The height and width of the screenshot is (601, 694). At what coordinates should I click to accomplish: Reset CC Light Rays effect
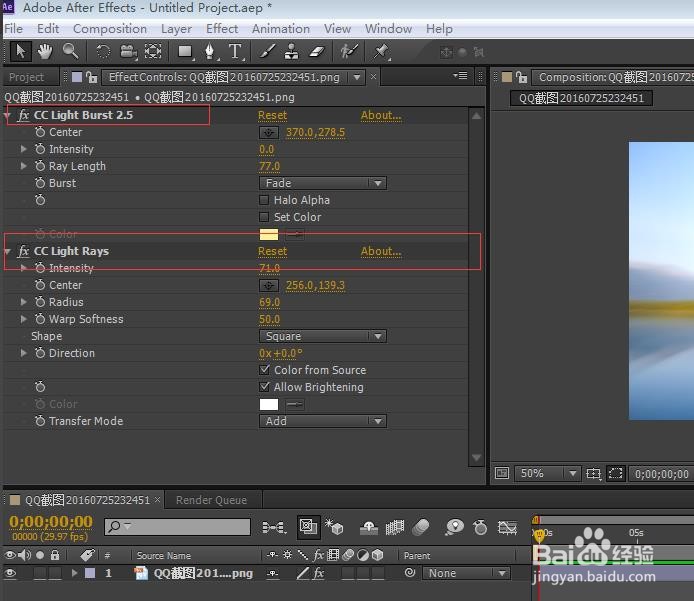tap(273, 251)
